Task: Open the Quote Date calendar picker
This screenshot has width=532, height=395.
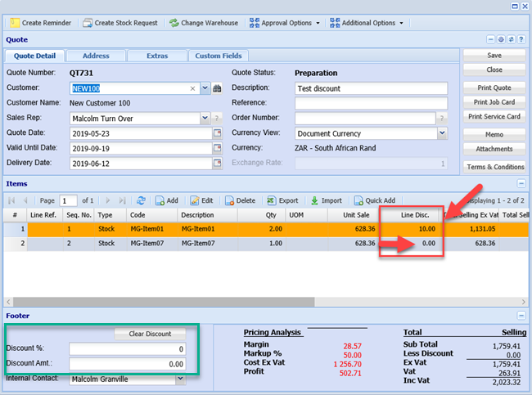Action: [217, 133]
